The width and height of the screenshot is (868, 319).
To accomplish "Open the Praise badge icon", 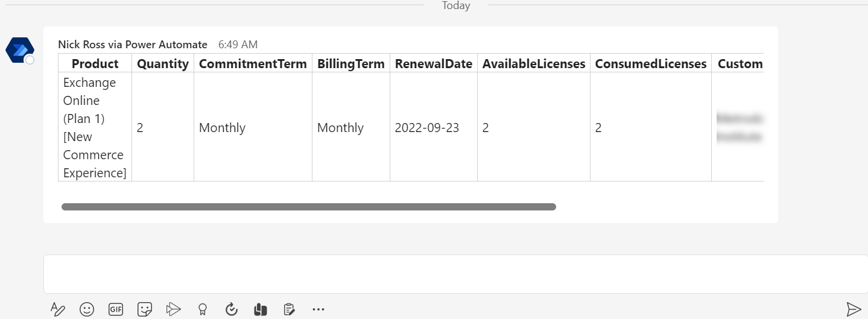I will click(x=203, y=309).
